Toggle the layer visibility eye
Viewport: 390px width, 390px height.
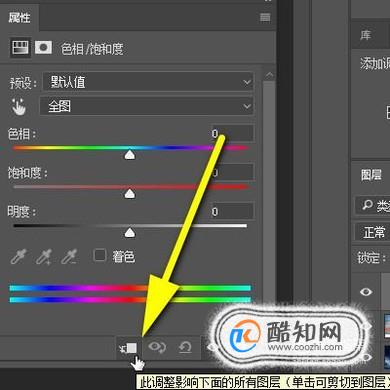point(366,292)
